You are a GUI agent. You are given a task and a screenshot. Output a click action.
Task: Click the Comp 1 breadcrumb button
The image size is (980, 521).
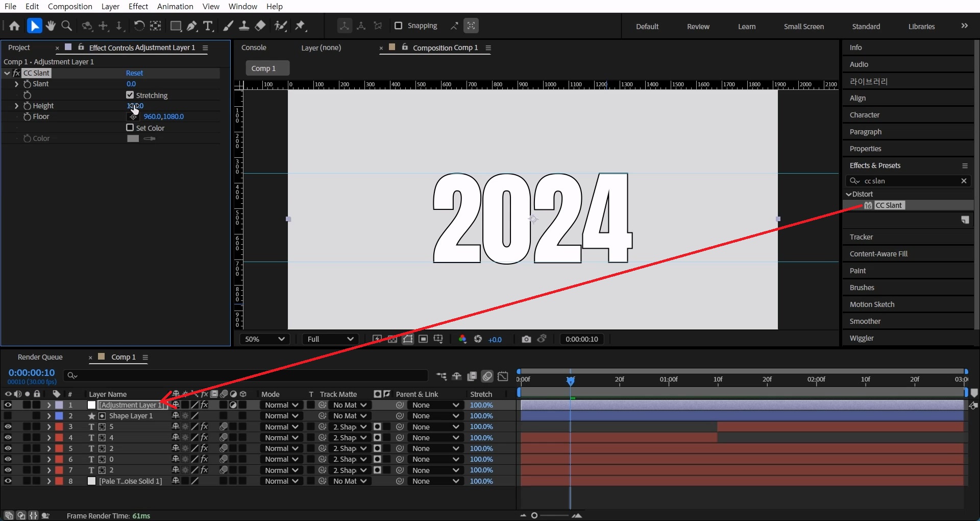coord(267,68)
